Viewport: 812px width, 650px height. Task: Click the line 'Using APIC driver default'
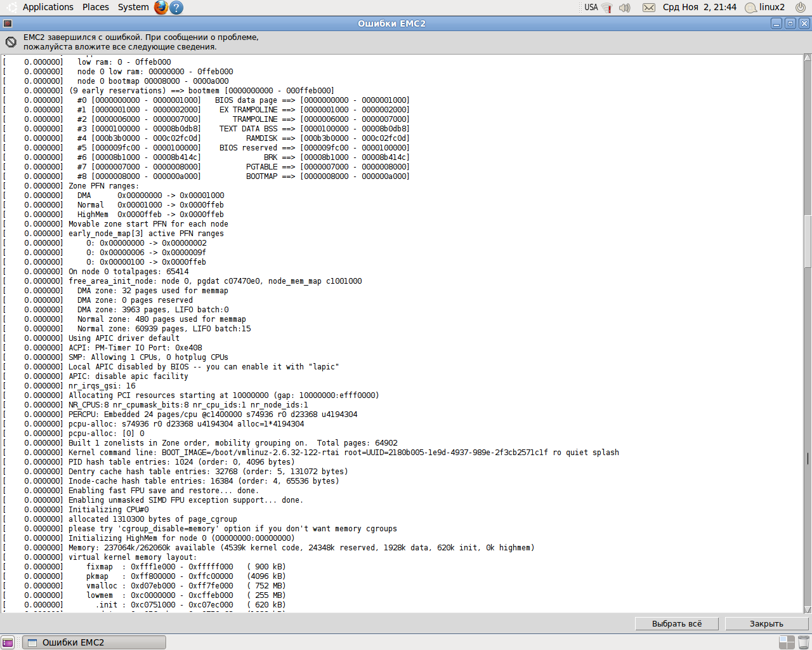point(124,338)
